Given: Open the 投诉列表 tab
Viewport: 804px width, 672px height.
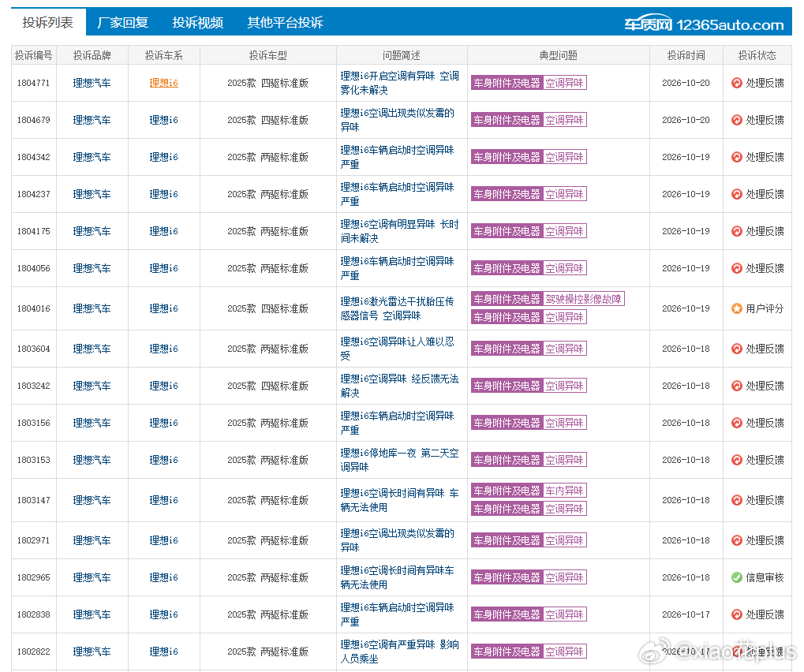Looking at the screenshot, I should (x=47, y=22).
